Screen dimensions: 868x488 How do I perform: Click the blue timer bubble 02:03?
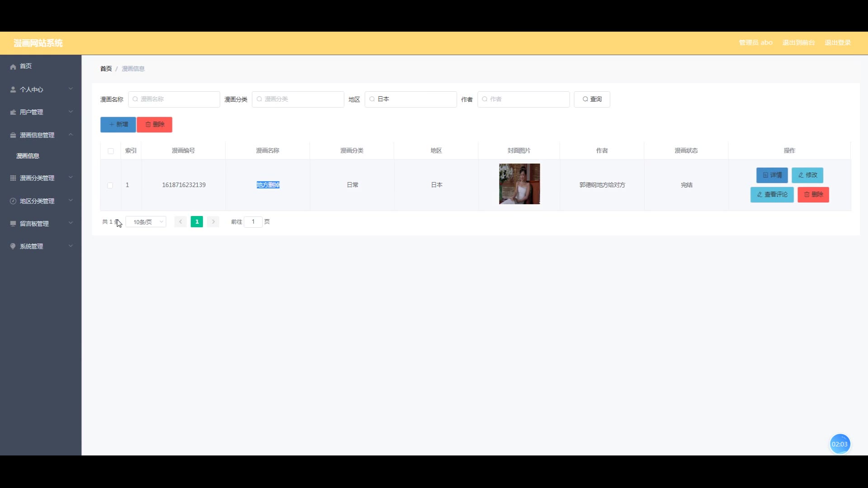click(x=840, y=444)
